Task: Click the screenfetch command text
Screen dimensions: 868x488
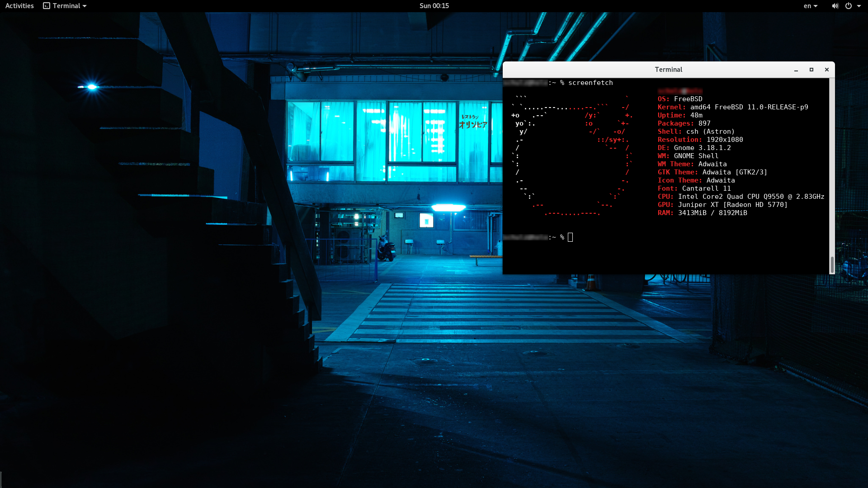Action: tap(590, 83)
